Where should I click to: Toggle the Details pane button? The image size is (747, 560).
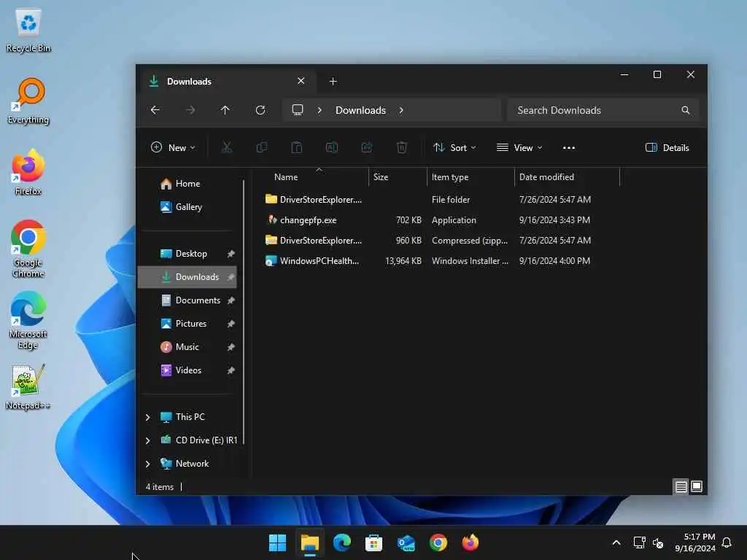point(667,147)
